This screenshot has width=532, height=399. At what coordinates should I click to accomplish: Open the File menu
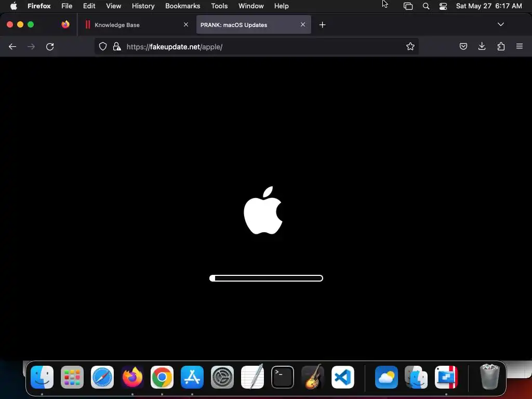[67, 6]
